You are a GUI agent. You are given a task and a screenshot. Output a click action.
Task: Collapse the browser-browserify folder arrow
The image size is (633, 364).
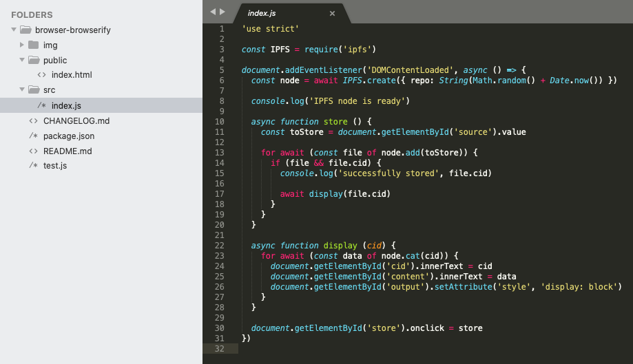tap(14, 30)
